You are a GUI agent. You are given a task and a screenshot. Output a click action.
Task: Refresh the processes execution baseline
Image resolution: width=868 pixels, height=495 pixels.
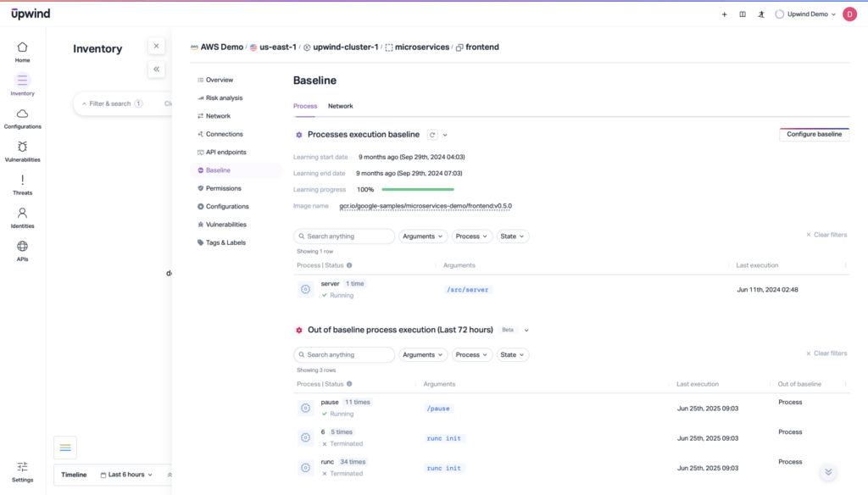point(432,135)
